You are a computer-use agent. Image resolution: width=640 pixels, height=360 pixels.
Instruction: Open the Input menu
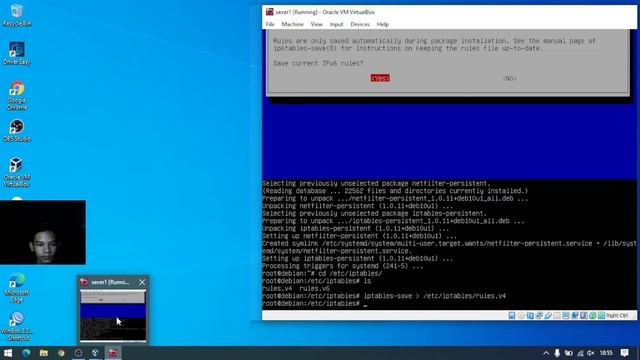tap(336, 24)
